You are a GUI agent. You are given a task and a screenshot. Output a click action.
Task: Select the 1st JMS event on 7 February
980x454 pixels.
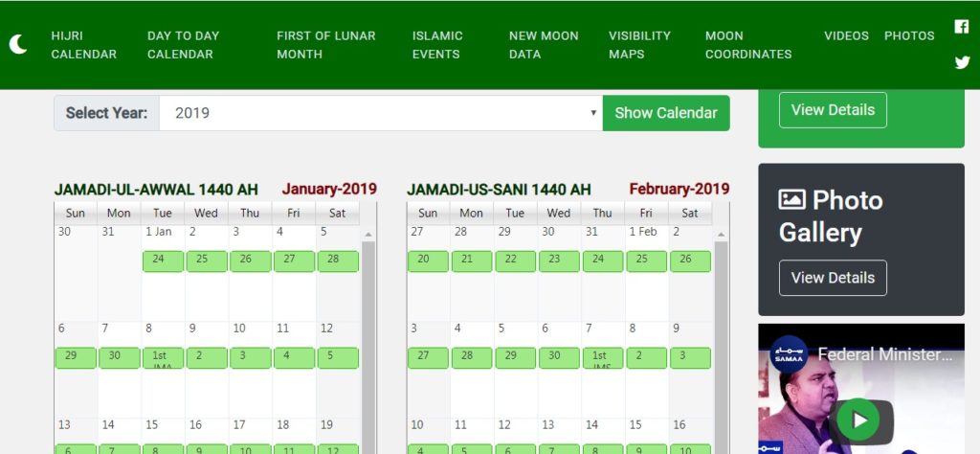tap(603, 358)
